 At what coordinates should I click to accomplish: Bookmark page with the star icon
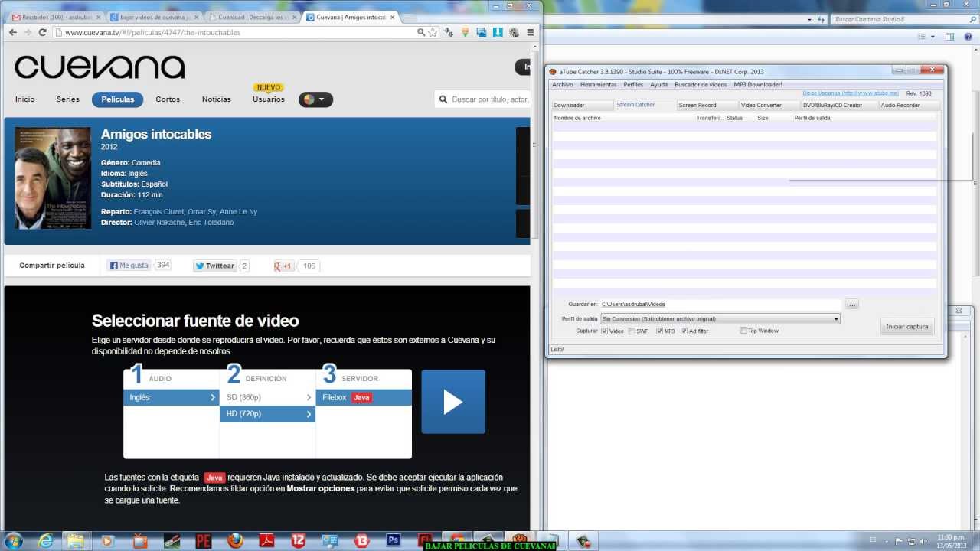(433, 32)
